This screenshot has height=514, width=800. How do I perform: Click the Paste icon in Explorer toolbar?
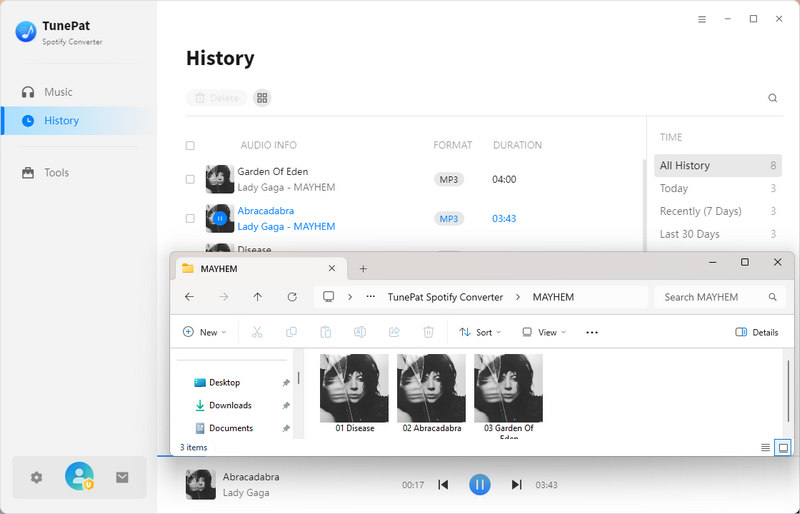[326, 332]
